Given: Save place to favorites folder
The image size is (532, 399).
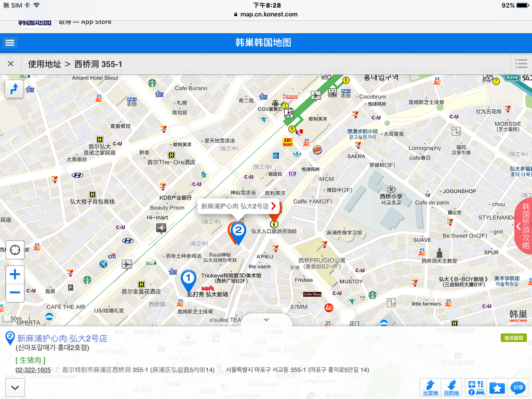Looking at the screenshot, I should click(497, 388).
